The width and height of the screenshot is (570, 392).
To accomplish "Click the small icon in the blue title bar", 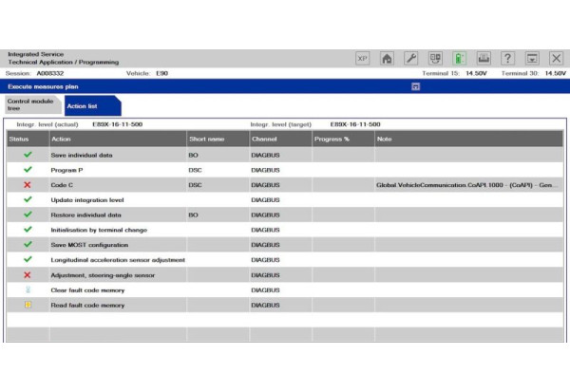I will point(415,85).
